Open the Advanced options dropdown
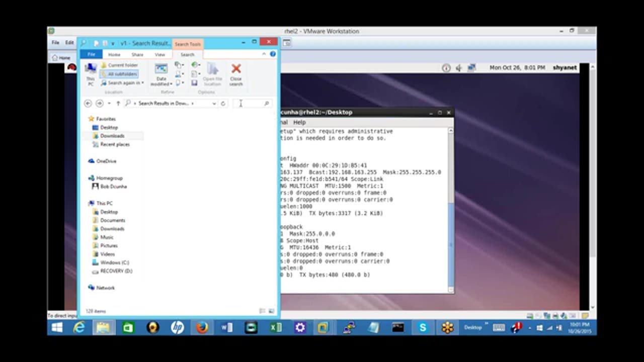The height and width of the screenshot is (362, 644). [196, 74]
